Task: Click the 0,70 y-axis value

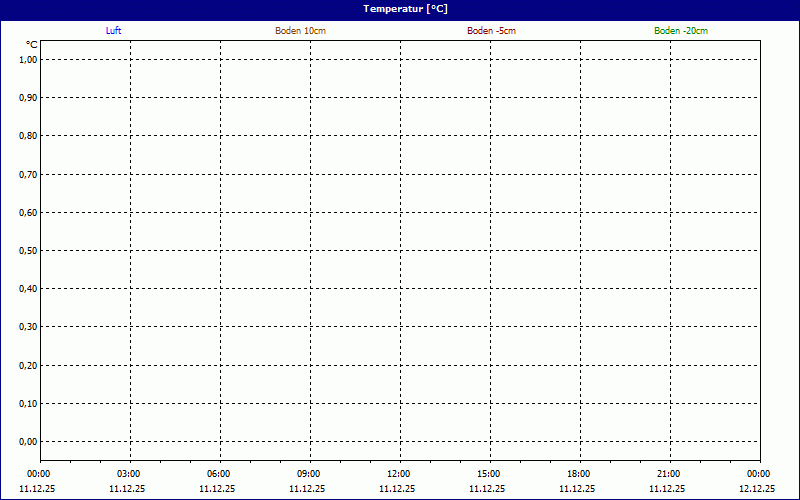Action: point(28,174)
